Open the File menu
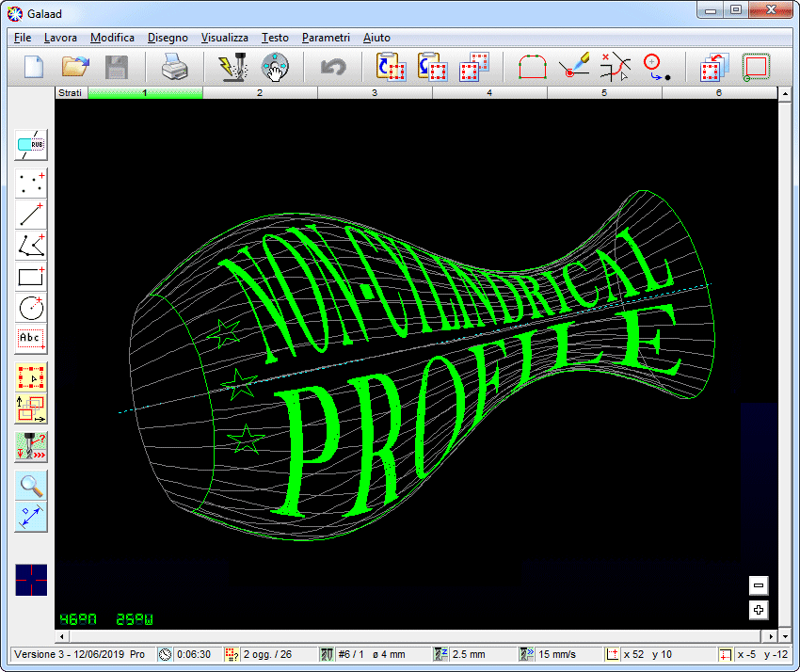The height and width of the screenshot is (672, 800). (23, 38)
